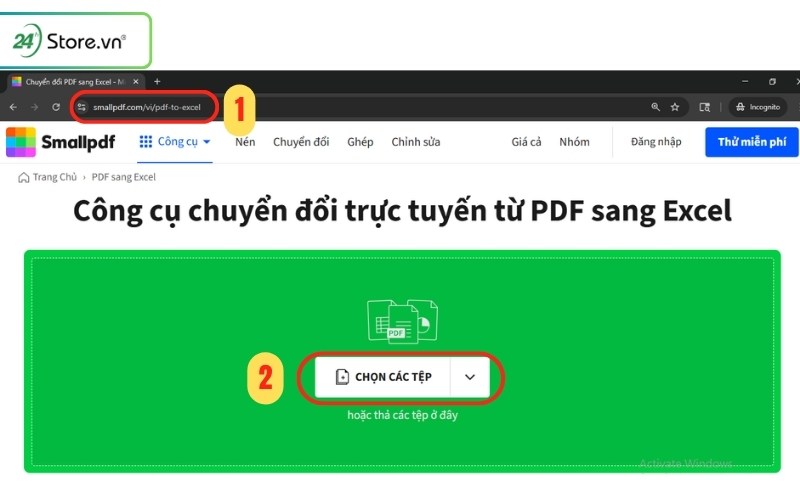Click 'hoặc thả các tệp ở đây' text
This screenshot has width=800, height=500.
point(403,415)
